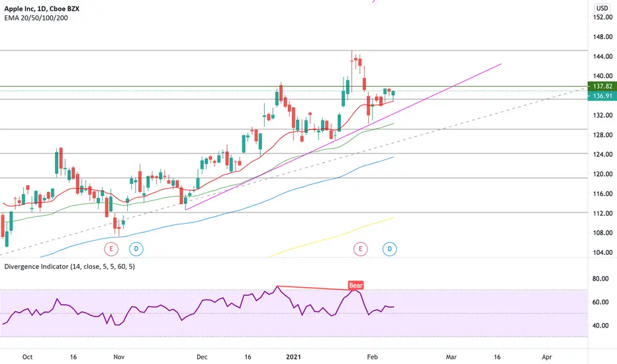The image size is (617, 364).
Task: Click the Mar label on time axis
Action: [x=451, y=357]
